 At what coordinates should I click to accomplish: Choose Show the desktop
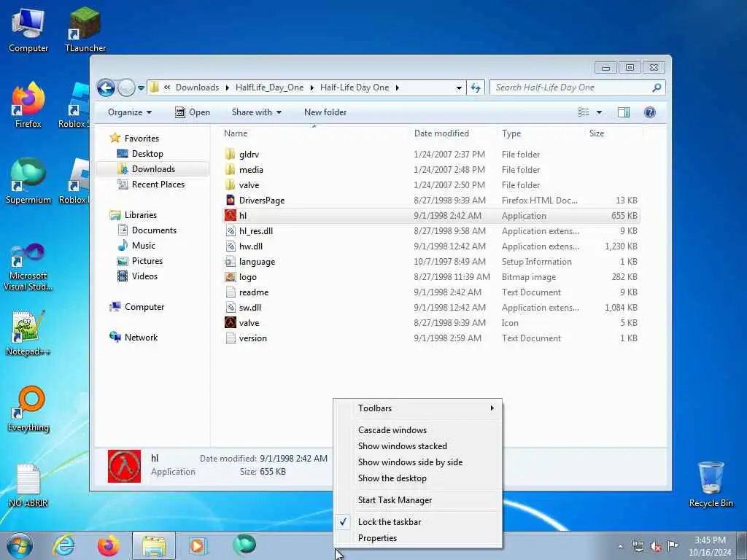point(418,478)
